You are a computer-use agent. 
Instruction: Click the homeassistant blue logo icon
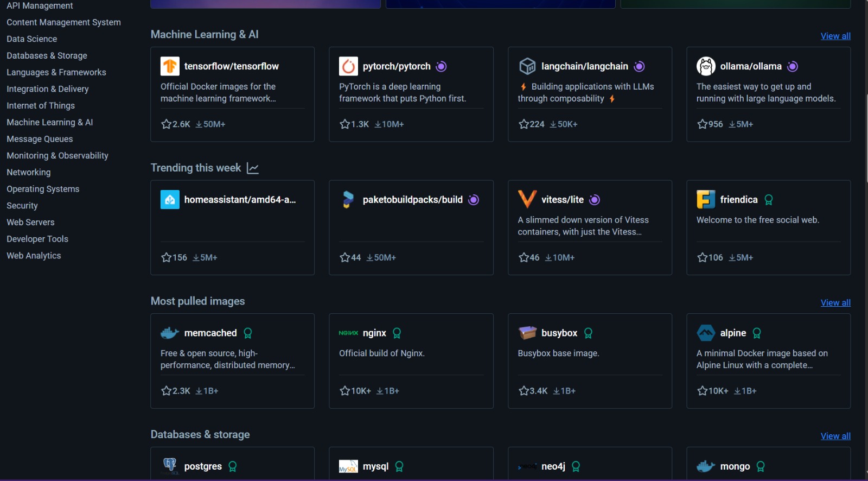click(170, 200)
